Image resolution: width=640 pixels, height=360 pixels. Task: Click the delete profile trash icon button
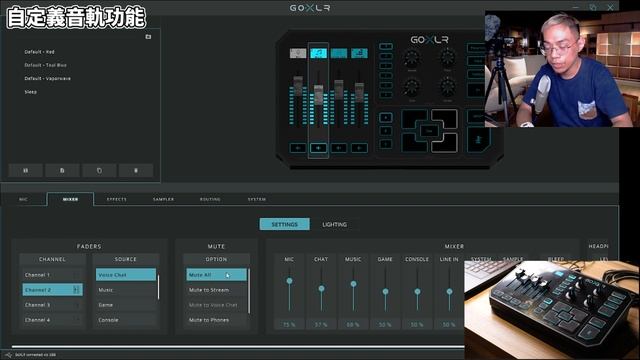(136, 171)
